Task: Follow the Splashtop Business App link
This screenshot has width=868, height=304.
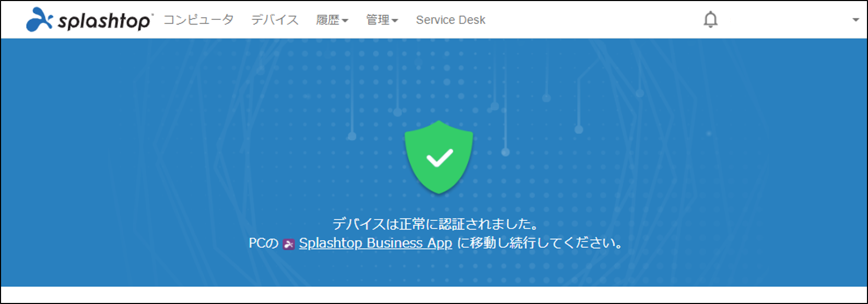Action: (x=376, y=244)
